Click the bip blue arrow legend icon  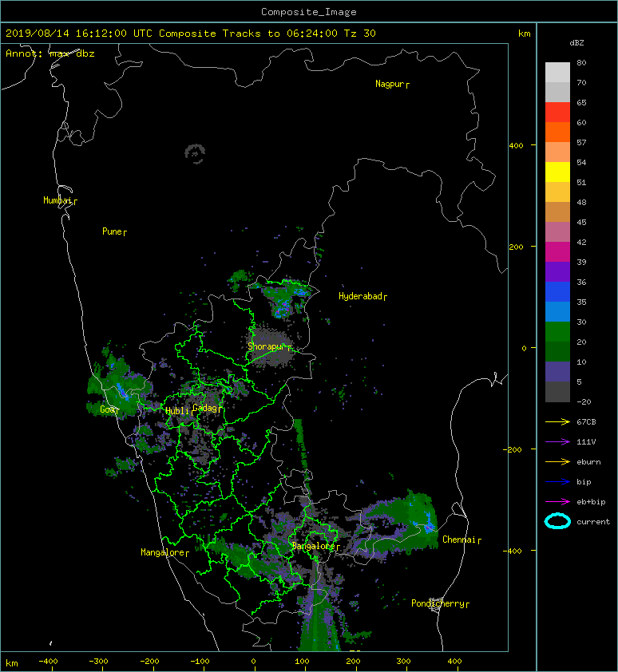557,482
